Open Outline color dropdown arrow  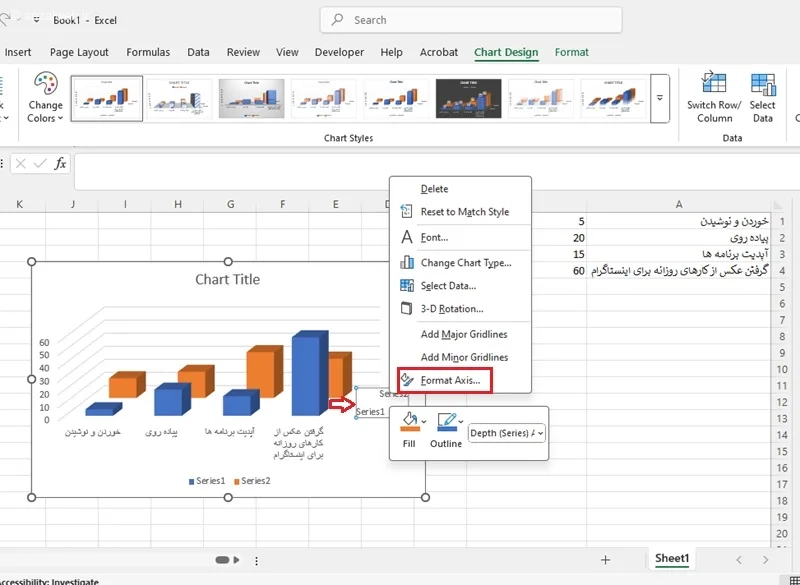pos(461,421)
